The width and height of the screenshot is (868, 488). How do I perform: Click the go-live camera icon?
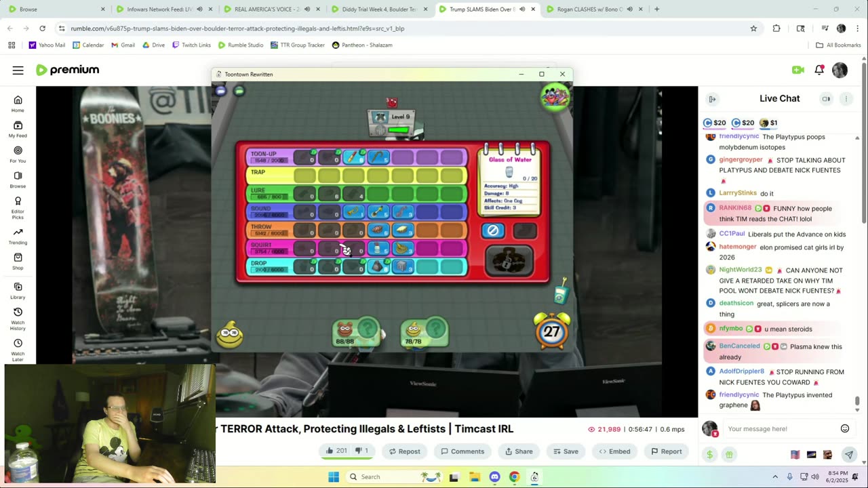(x=797, y=70)
